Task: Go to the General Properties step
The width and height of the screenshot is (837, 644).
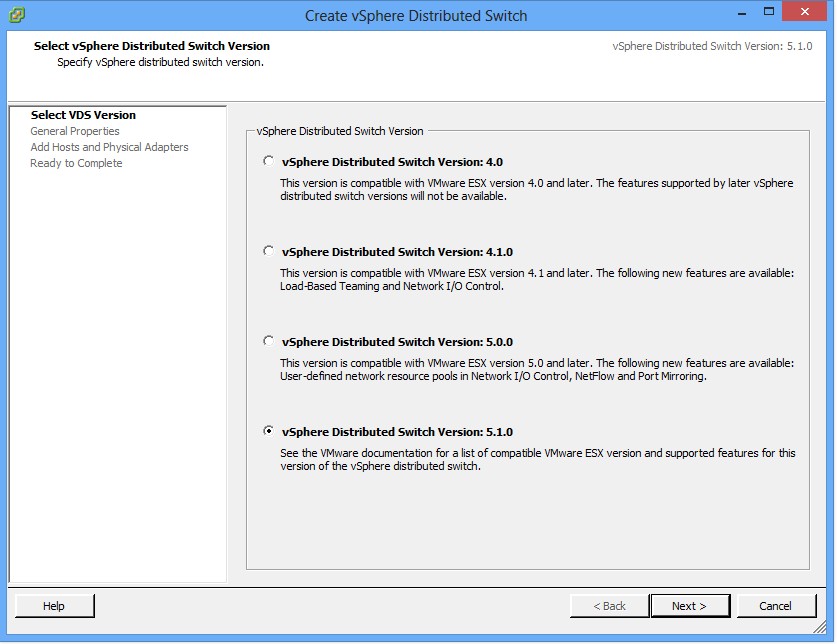Action: click(75, 131)
